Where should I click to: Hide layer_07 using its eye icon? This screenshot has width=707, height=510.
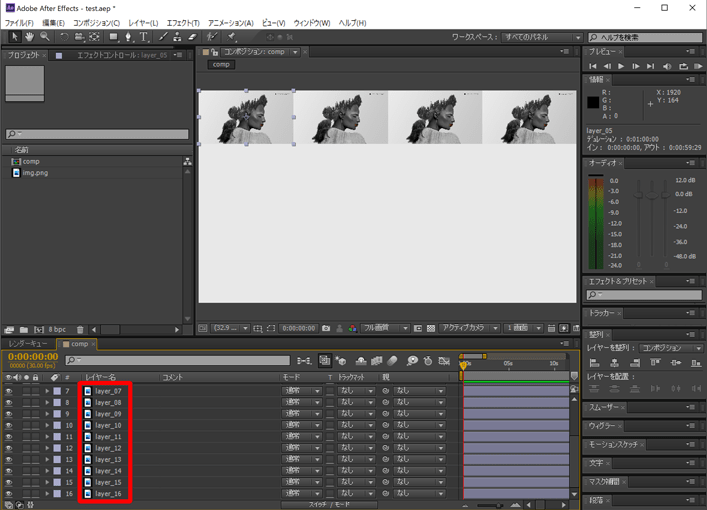(x=9, y=391)
